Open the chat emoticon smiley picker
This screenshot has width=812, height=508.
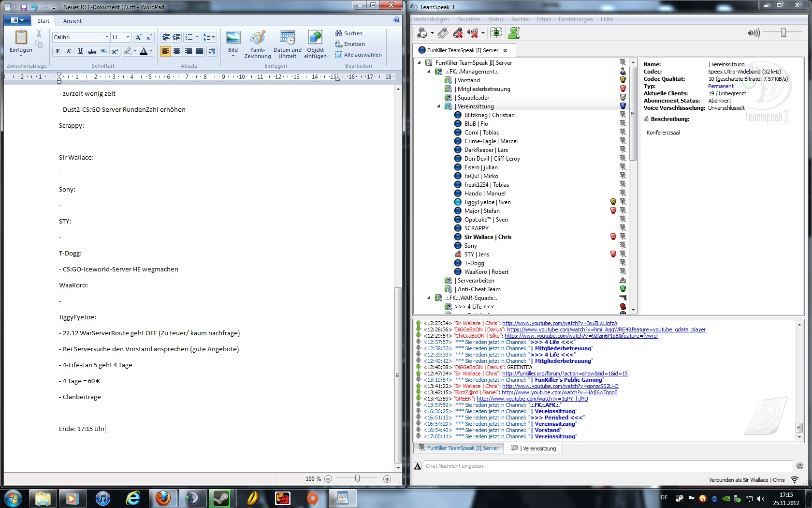pyautogui.click(x=800, y=466)
